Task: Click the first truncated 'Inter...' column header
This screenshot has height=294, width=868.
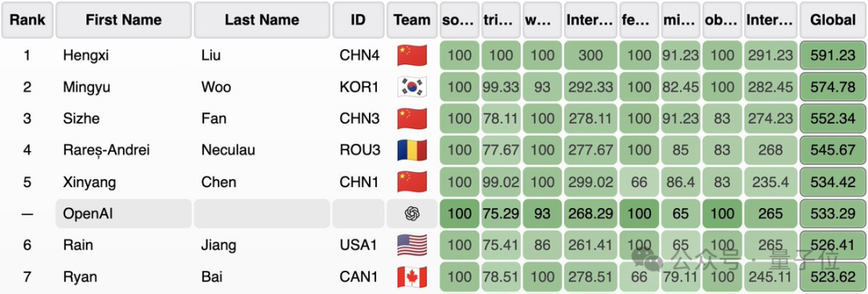Action: coord(590,20)
